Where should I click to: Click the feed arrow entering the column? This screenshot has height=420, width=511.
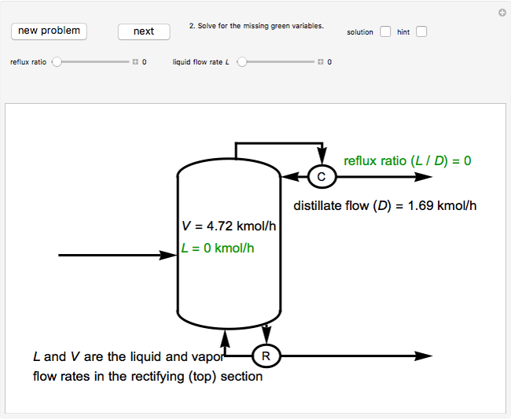pos(118,255)
